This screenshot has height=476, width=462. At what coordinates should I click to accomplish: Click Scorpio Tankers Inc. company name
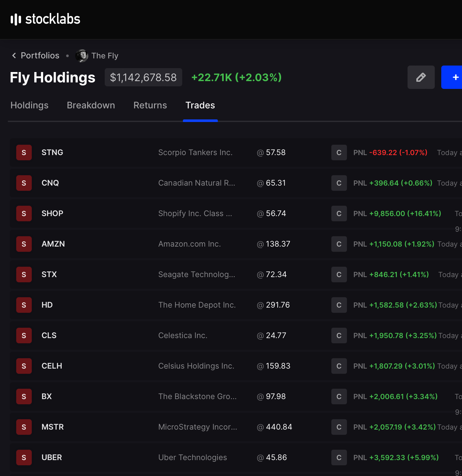pyautogui.click(x=195, y=153)
